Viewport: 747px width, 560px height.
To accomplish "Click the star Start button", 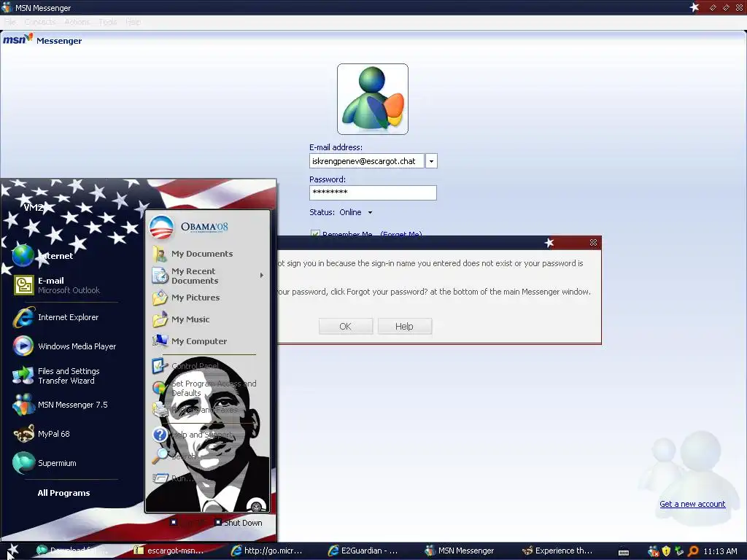I will [12, 551].
